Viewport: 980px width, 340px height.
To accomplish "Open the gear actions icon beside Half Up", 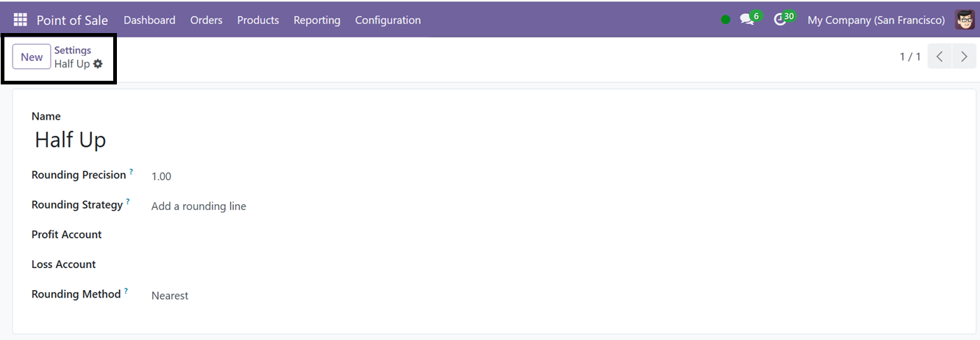I will [x=98, y=64].
